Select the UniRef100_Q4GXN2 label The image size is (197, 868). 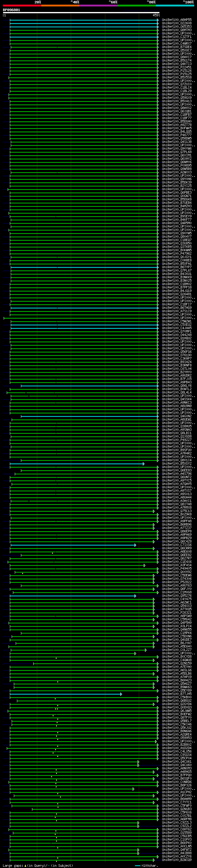[x=177, y=416]
